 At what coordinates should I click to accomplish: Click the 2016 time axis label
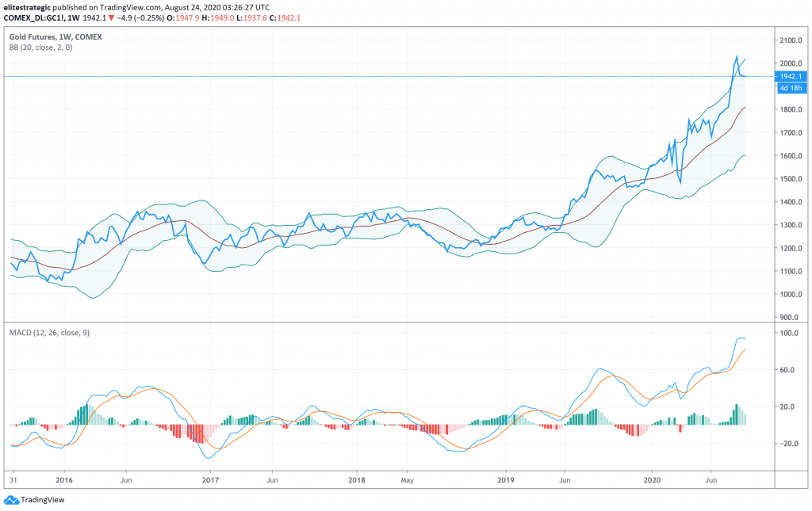64,480
